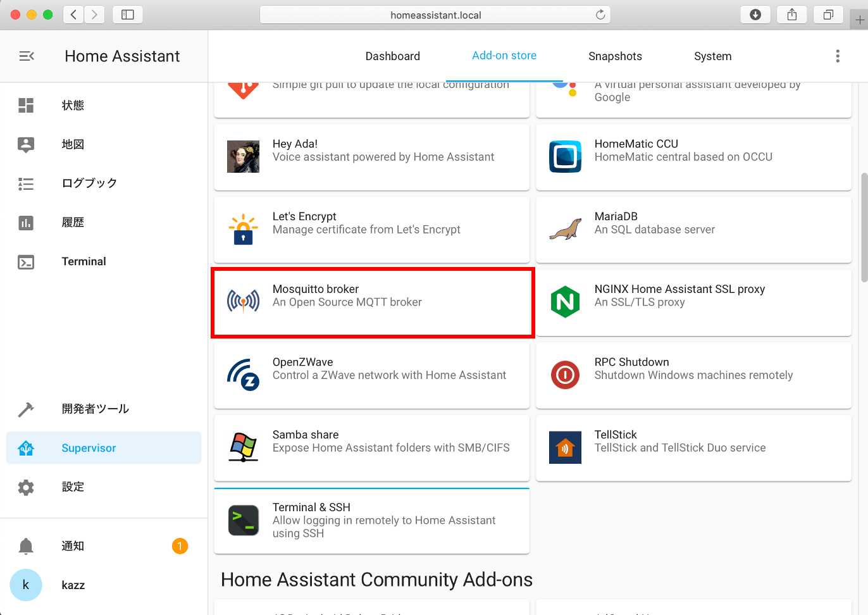The image size is (868, 615).
Task: Open the System tab
Action: coord(713,56)
